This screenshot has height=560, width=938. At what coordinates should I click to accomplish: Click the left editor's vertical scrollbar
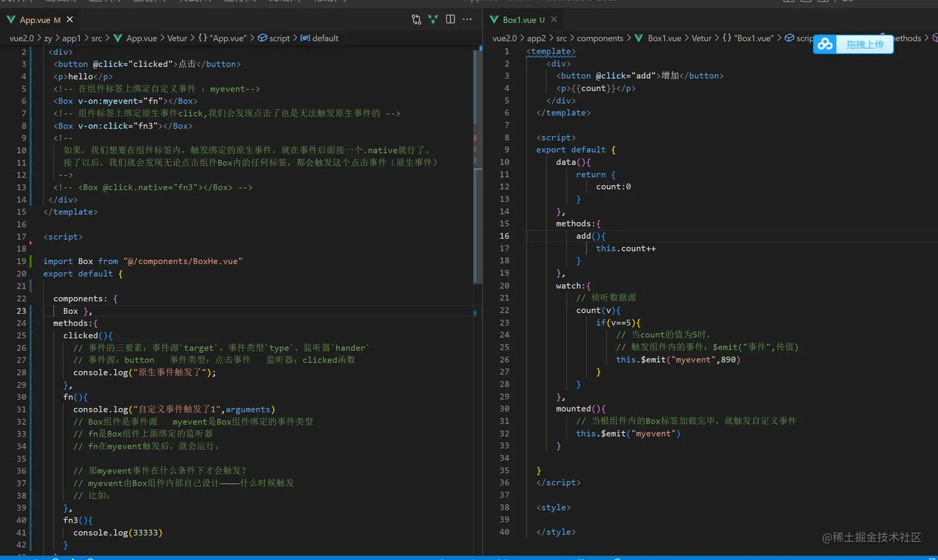point(477,167)
